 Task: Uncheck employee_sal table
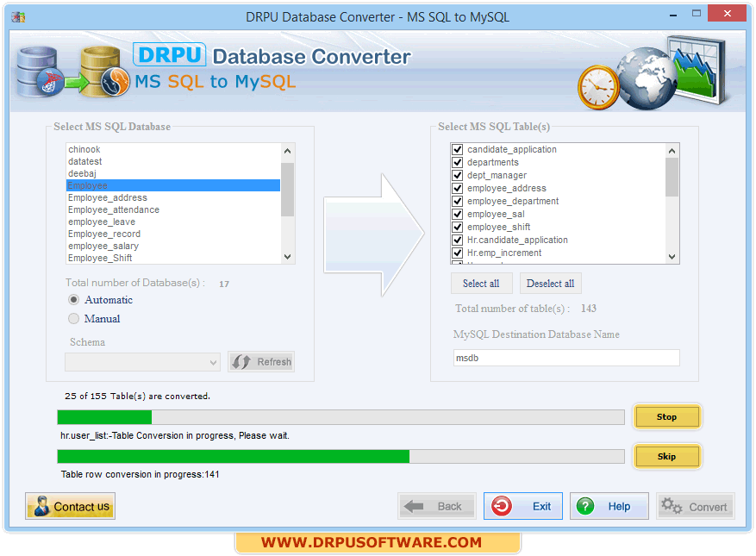(458, 214)
